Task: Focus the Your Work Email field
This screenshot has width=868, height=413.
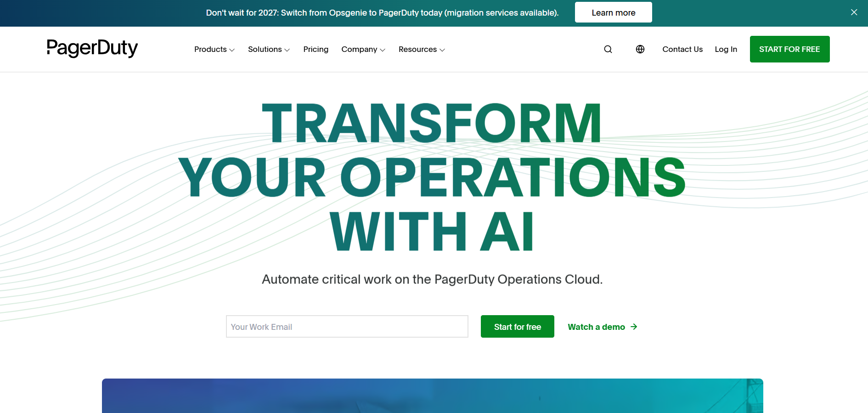Action: pyautogui.click(x=347, y=327)
